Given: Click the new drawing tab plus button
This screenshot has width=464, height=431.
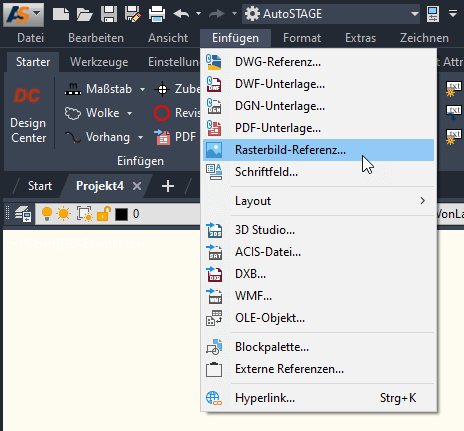Looking at the screenshot, I should point(168,186).
